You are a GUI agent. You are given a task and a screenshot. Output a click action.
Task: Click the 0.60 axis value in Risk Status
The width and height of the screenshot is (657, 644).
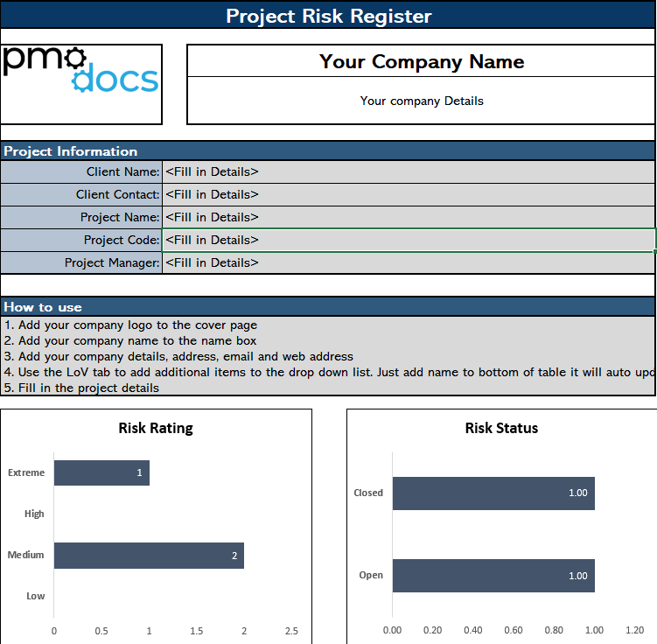[514, 630]
